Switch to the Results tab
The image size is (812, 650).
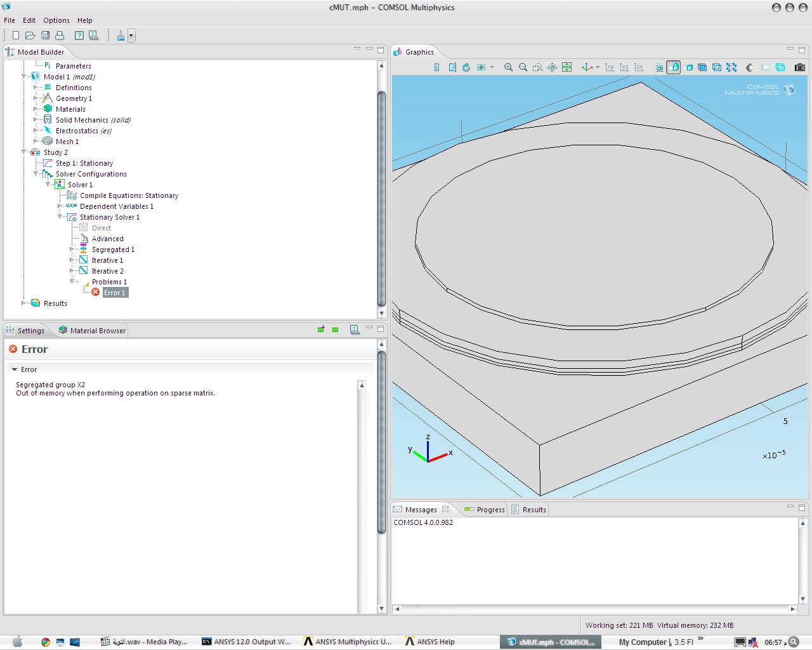[529, 510]
